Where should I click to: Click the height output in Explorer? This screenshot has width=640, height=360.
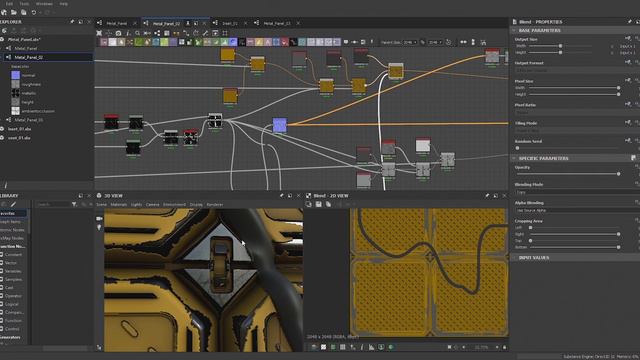click(27, 102)
